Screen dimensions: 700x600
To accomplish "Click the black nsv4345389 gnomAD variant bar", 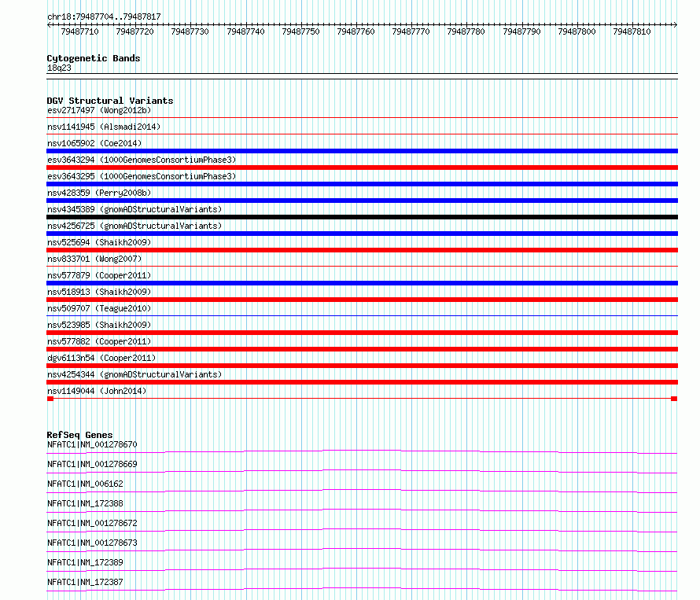I will tap(362, 217).
